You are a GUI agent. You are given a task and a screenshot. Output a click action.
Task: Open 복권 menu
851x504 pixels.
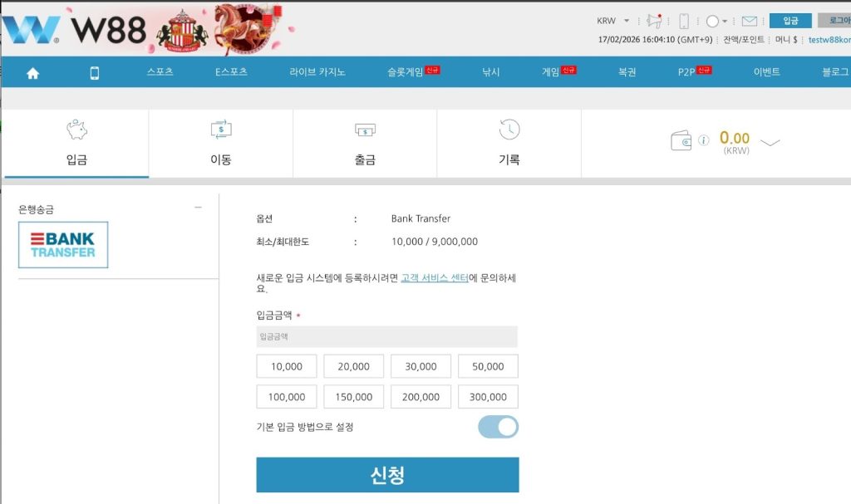[x=627, y=71]
